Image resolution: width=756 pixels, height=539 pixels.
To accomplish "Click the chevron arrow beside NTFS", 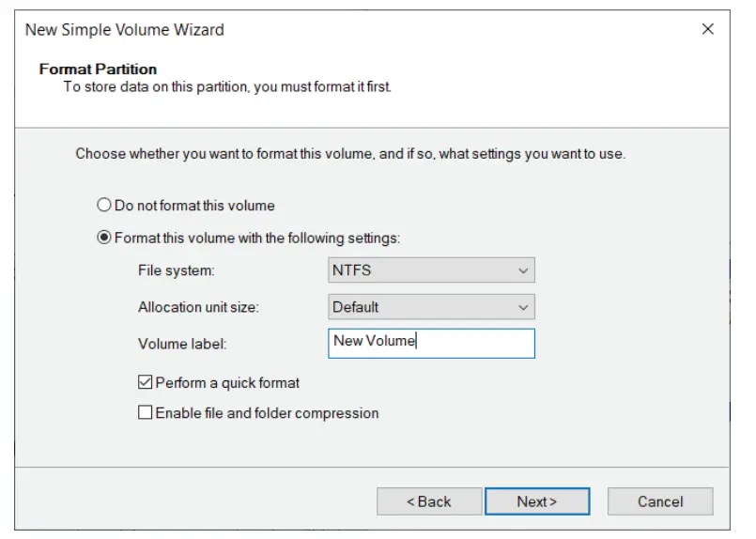I will [x=523, y=270].
